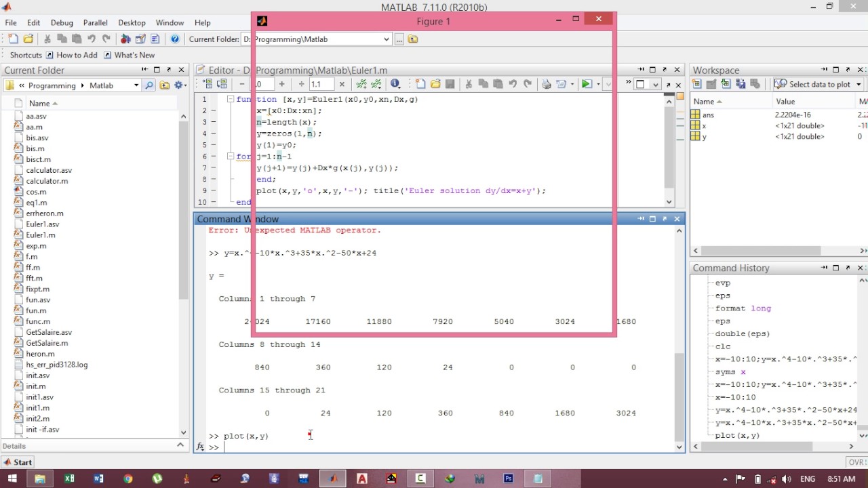Open the gear actions menu in Current Folder
Image resolution: width=868 pixels, height=488 pixels.
click(180, 85)
